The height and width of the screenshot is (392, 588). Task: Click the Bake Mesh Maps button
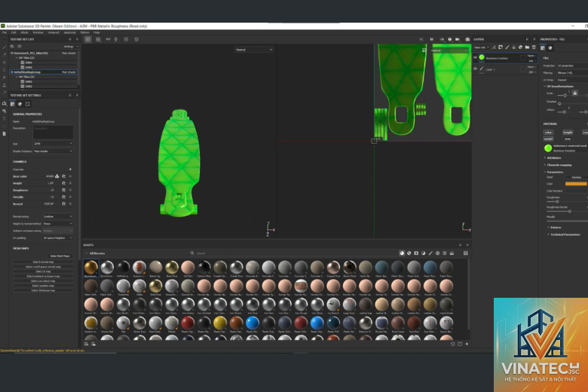(x=60, y=256)
